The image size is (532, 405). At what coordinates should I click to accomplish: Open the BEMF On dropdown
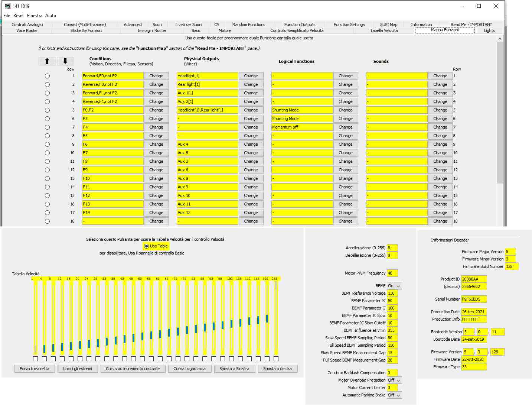pos(394,286)
